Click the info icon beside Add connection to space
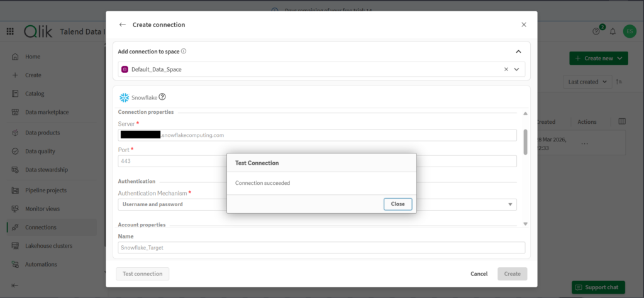This screenshot has width=644, height=298. click(x=184, y=52)
